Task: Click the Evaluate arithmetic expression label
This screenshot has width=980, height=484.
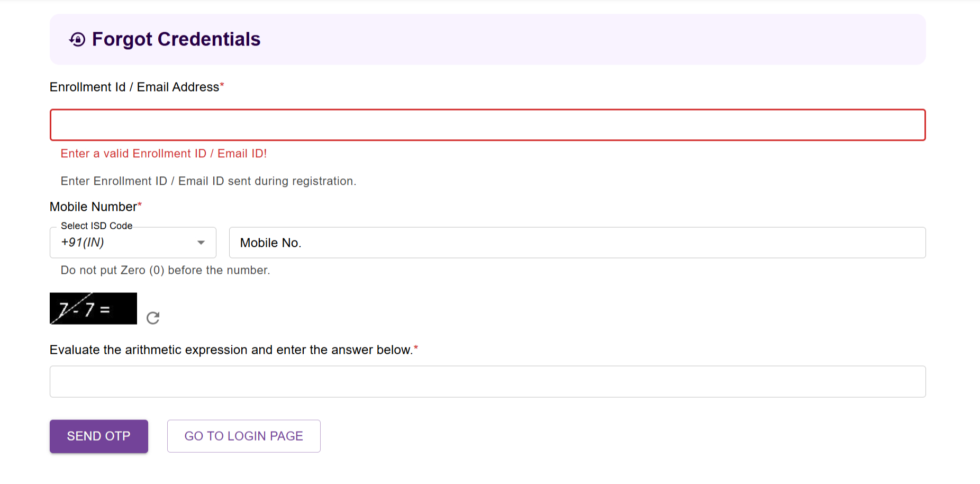Action: [x=231, y=350]
